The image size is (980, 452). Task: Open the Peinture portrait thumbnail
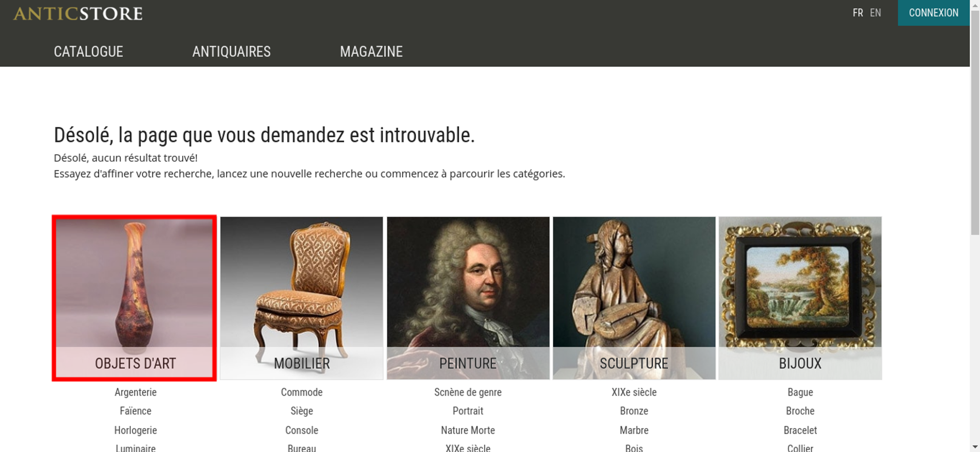pos(468,298)
